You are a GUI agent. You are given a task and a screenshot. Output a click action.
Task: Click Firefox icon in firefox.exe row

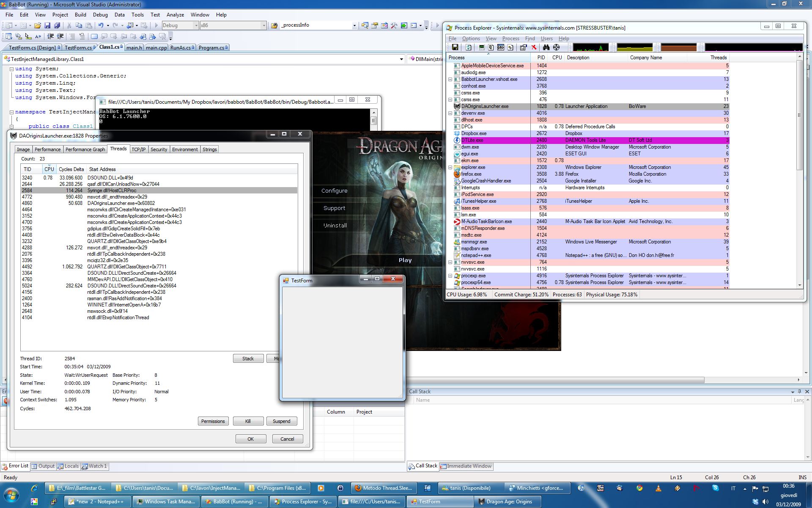pyautogui.click(x=457, y=174)
